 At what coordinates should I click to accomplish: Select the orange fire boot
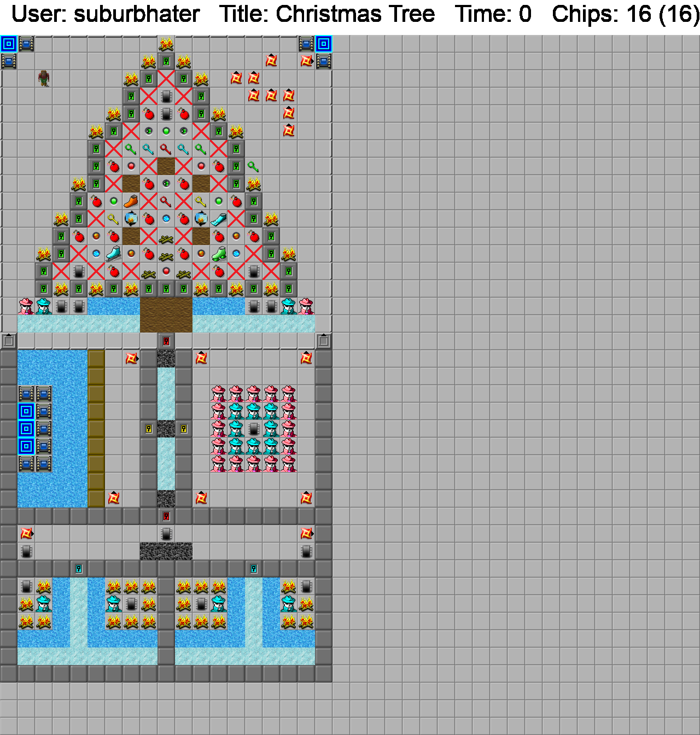coord(131,201)
